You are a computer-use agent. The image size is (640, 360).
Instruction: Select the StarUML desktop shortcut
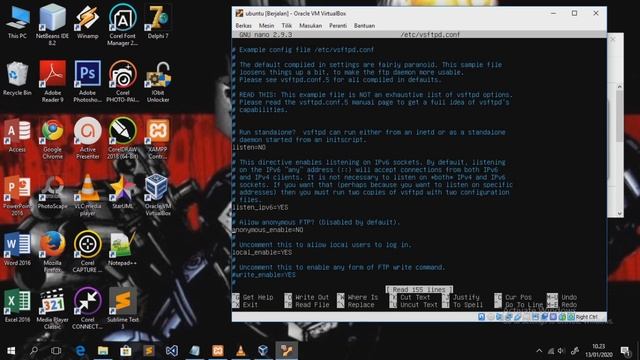122,193
